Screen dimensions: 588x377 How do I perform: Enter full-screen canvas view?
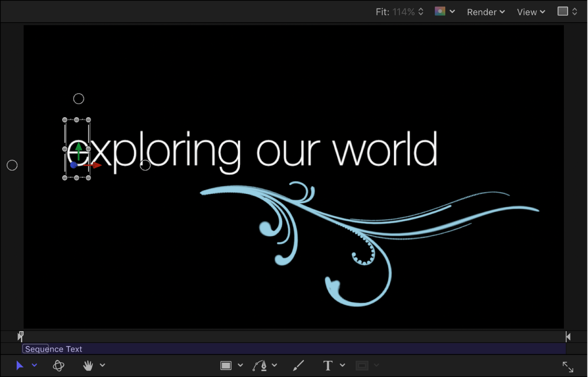click(x=568, y=366)
